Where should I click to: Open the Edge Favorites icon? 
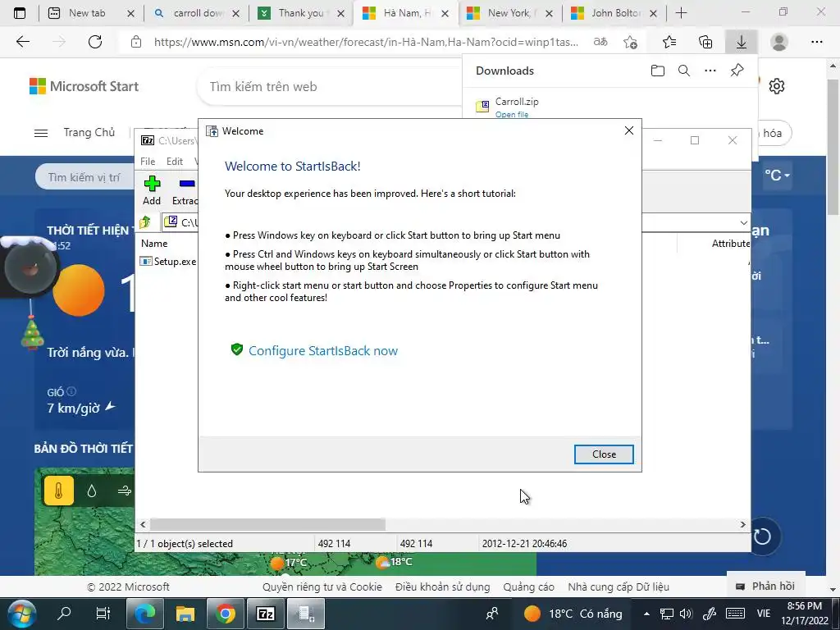(x=669, y=42)
